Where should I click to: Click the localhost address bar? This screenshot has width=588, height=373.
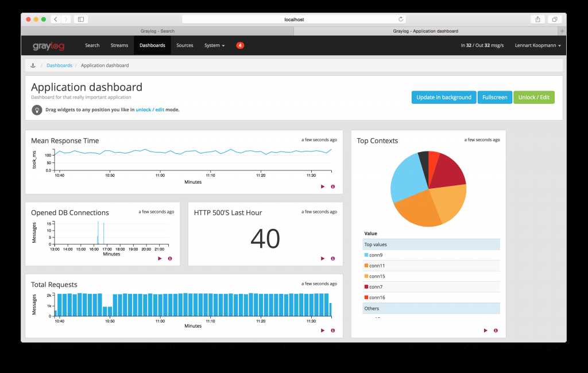coord(294,19)
